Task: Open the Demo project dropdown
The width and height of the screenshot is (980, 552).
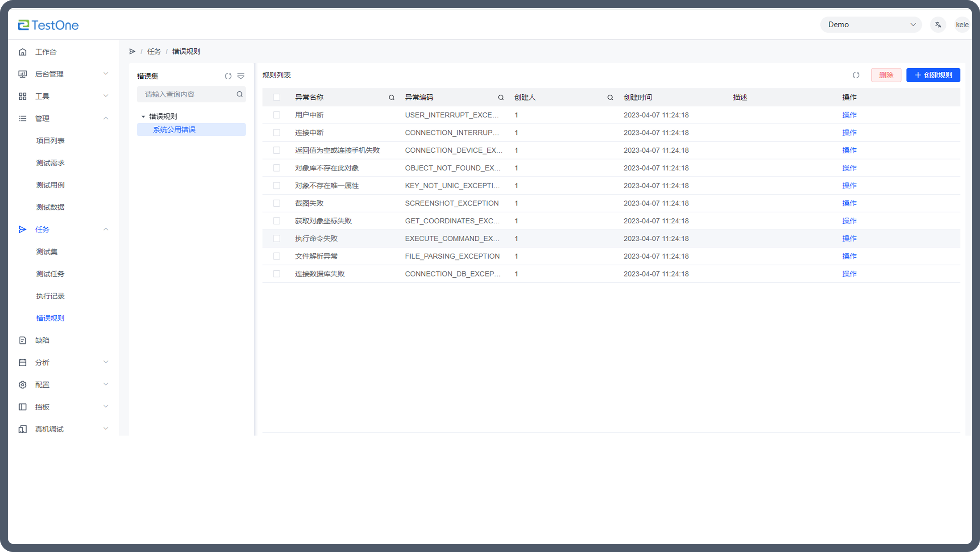Action: tap(871, 25)
